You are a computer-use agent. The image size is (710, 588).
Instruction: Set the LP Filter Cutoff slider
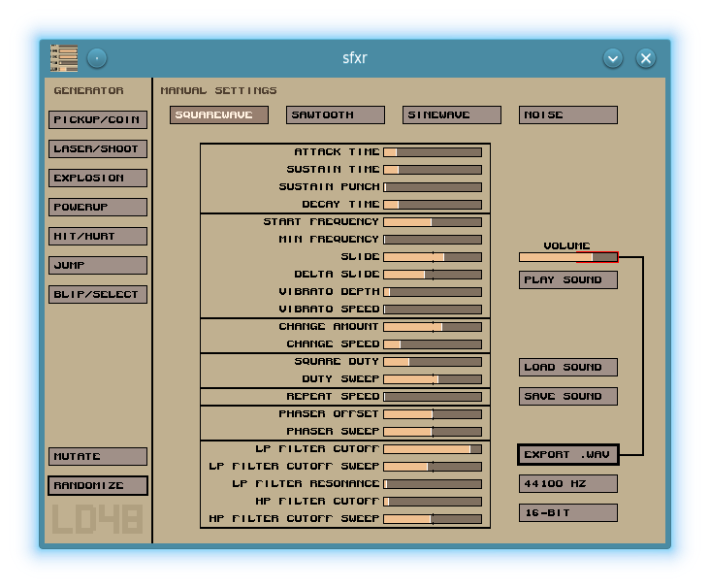tap(433, 449)
